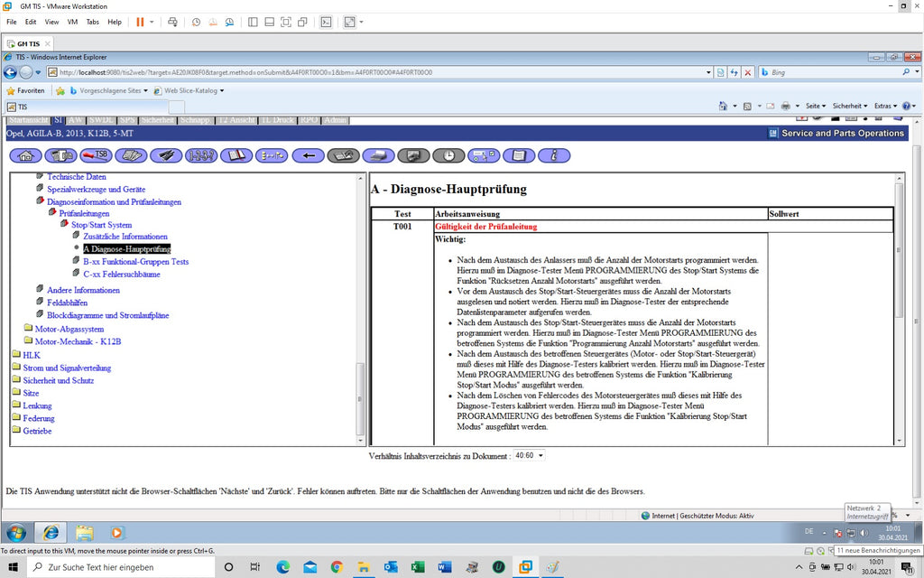The width and height of the screenshot is (924, 578).
Task: Open Spezialwerkzeuge und Geräte link
Action: (x=96, y=190)
